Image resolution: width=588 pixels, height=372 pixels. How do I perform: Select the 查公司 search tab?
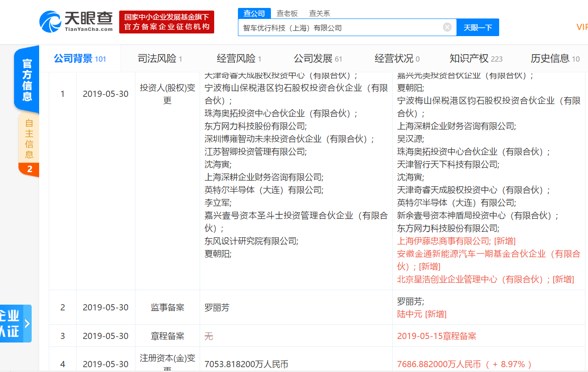coord(254,13)
